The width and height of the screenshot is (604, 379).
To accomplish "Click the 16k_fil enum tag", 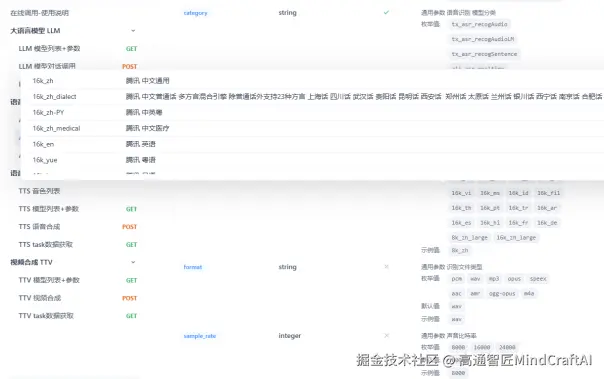I will 549,193.
